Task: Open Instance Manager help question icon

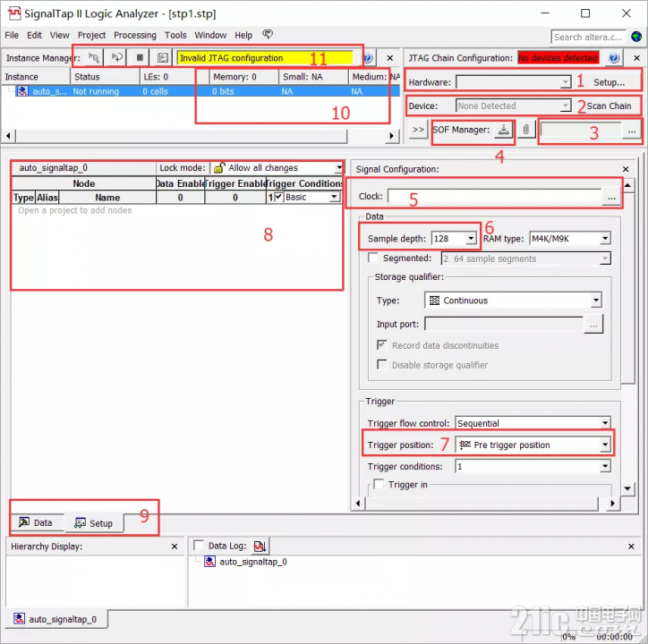Action: (367, 58)
